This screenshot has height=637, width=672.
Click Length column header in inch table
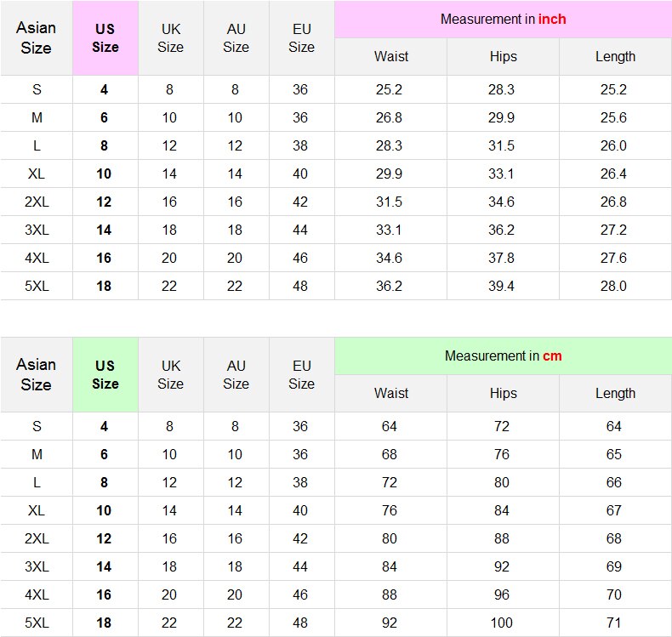click(615, 56)
